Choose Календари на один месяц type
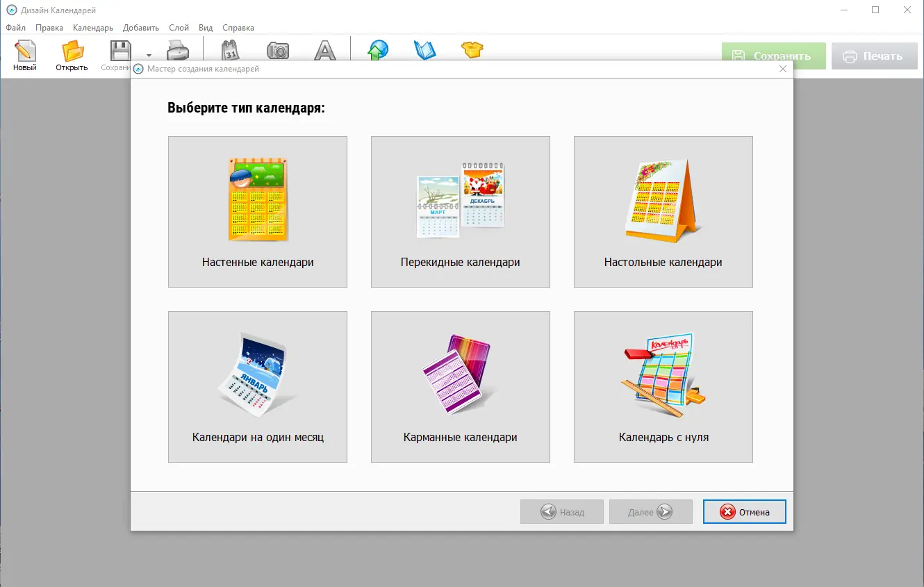Image resolution: width=924 pixels, height=587 pixels. tap(258, 387)
